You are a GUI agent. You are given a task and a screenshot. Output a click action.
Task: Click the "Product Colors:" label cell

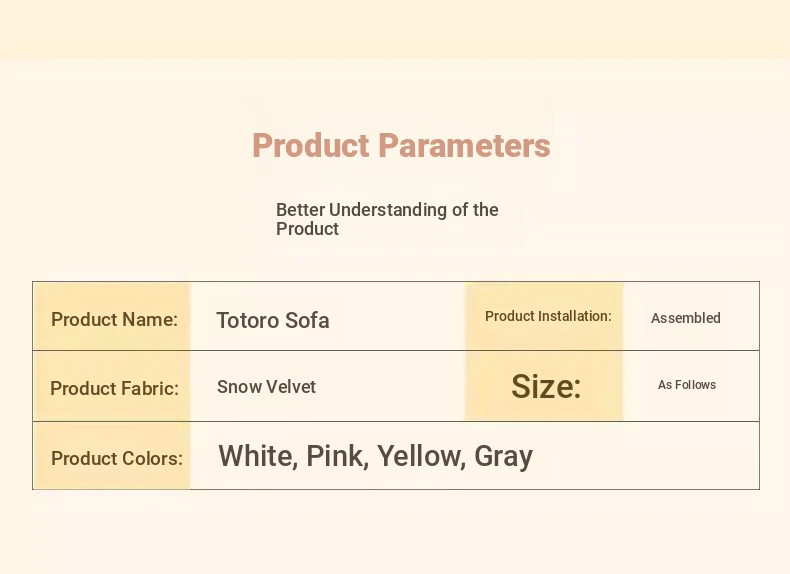(x=116, y=458)
